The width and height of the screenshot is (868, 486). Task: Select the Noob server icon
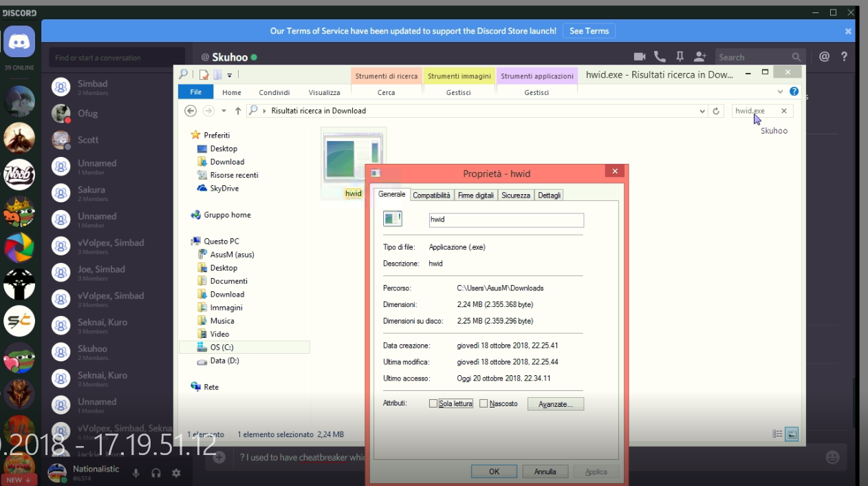[19, 175]
